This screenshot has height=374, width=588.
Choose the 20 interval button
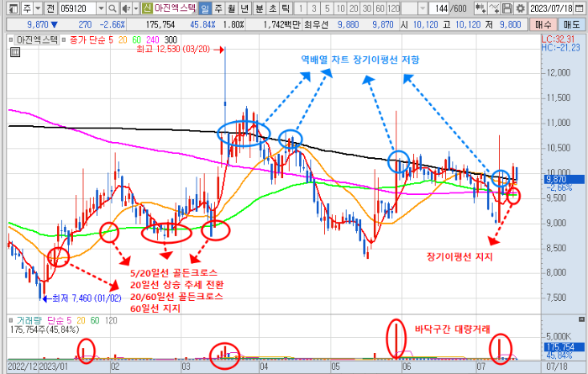pyautogui.click(x=354, y=8)
